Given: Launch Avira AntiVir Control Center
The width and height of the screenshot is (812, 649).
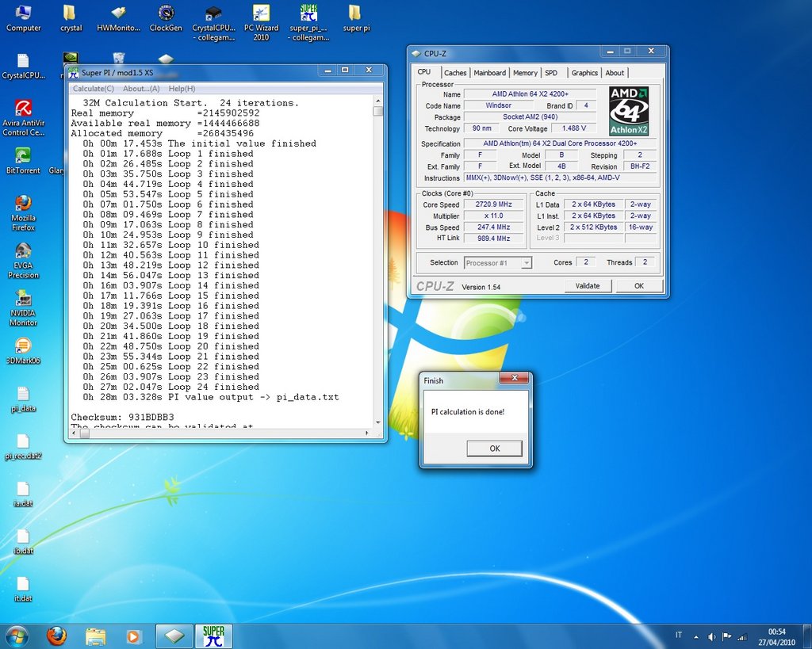Looking at the screenshot, I should click(23, 118).
